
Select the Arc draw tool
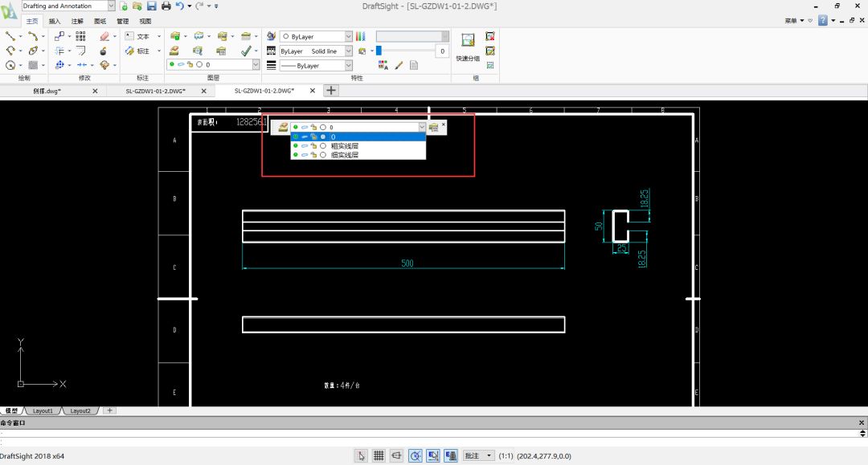(10, 51)
